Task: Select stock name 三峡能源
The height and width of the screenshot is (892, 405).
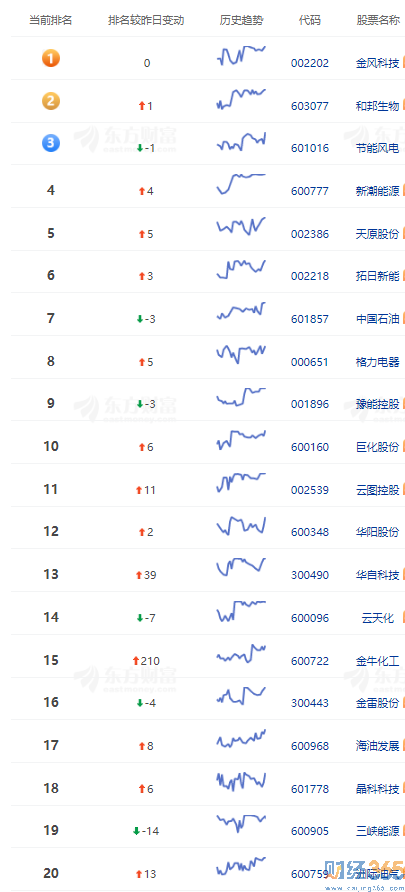Action: [x=378, y=832]
